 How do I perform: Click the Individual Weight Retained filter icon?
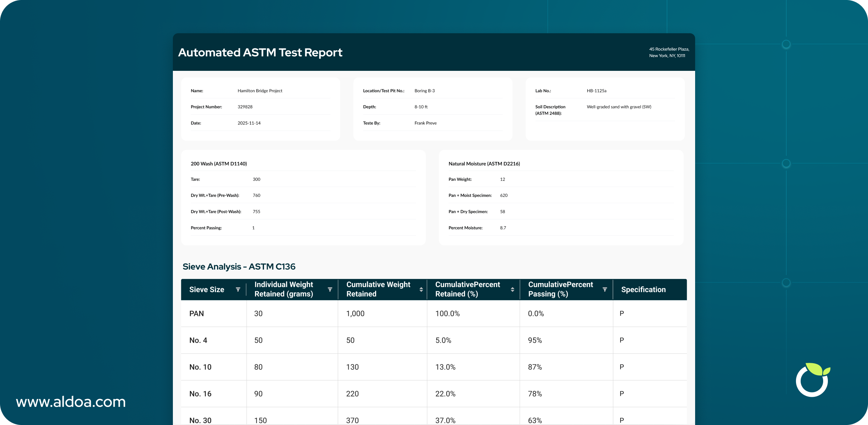pos(329,289)
